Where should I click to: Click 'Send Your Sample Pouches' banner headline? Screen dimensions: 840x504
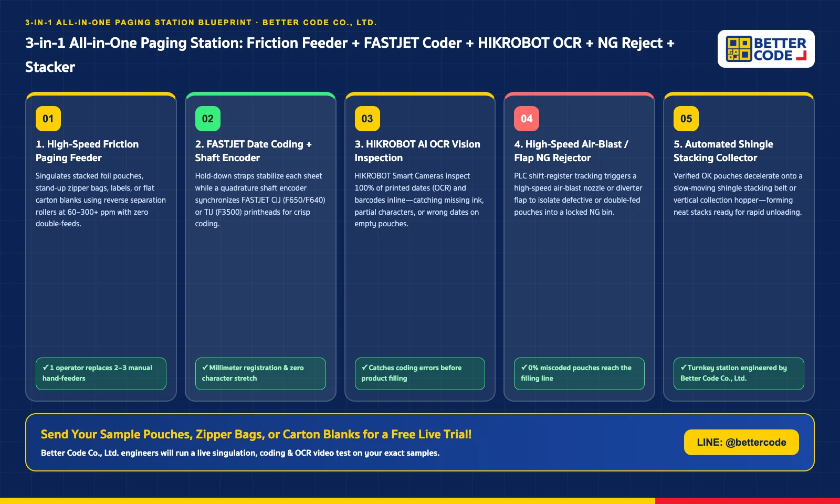pyautogui.click(x=256, y=434)
